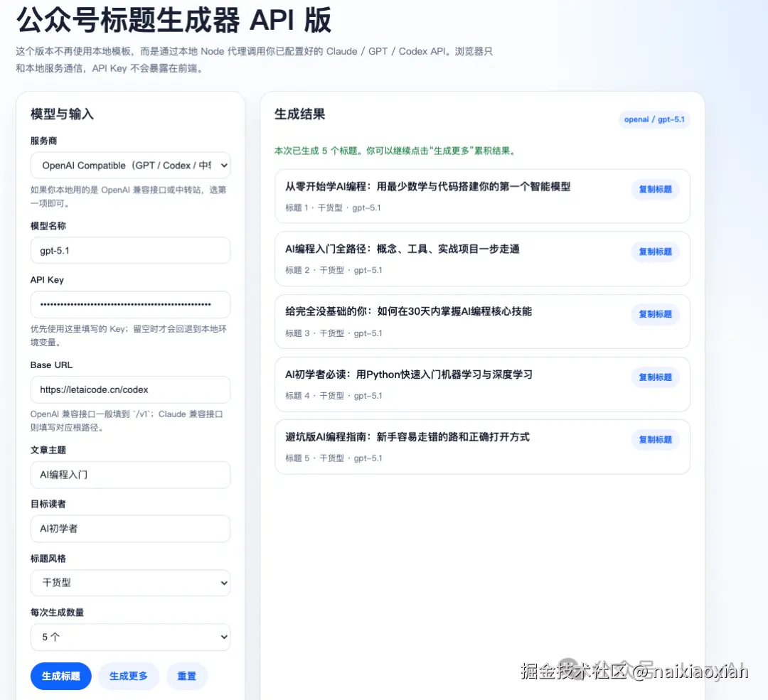Select the 目标读者 target reader field
This screenshot has width=768, height=700.
coord(130,529)
